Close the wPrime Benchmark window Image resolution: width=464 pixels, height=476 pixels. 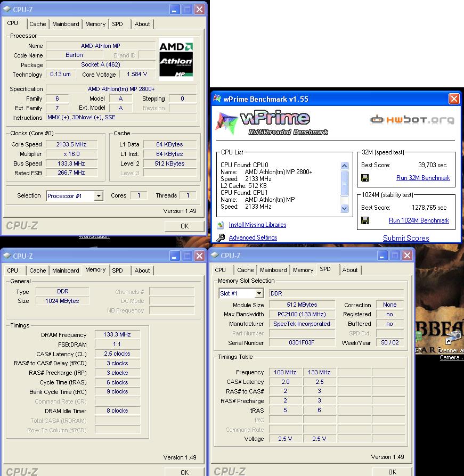[x=454, y=99]
